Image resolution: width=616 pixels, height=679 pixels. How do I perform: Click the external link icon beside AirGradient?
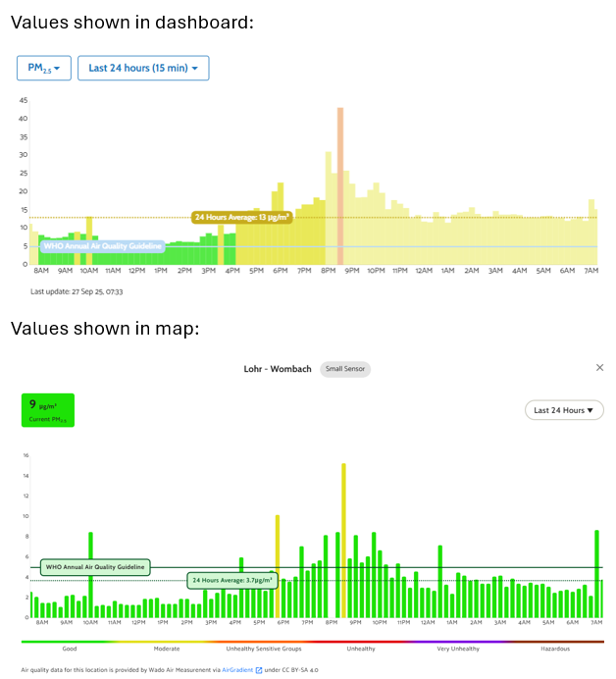point(259,670)
